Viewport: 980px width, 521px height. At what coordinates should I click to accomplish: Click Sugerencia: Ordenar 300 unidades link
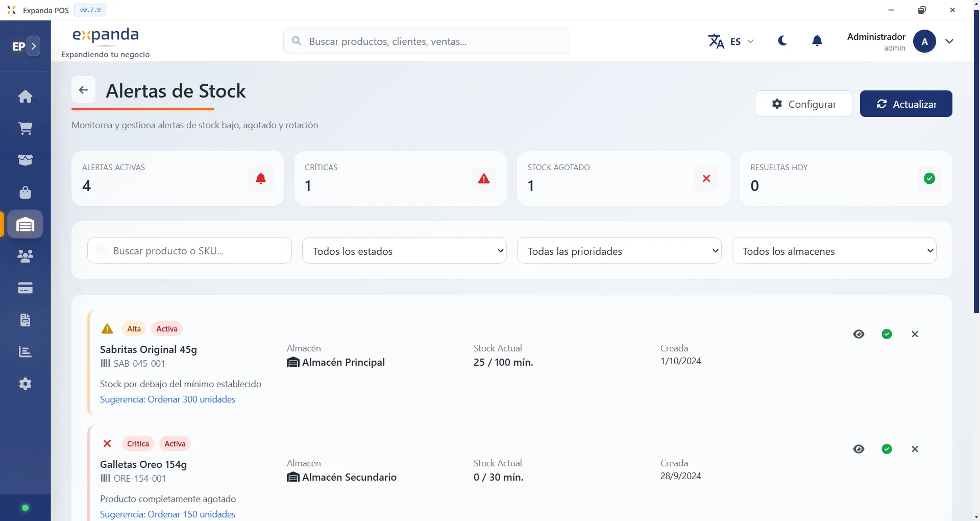point(167,399)
